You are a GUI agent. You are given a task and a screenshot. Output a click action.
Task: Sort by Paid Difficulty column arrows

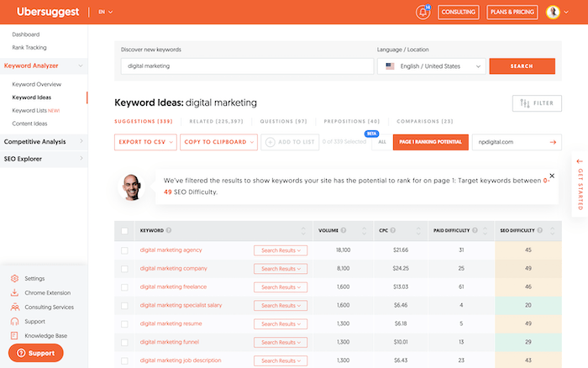tap(485, 231)
